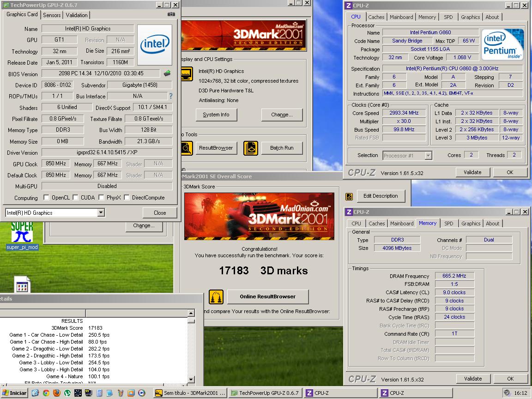Enable the DirectCompute checkbox
Screen dimensions: 532x399
[127, 198]
